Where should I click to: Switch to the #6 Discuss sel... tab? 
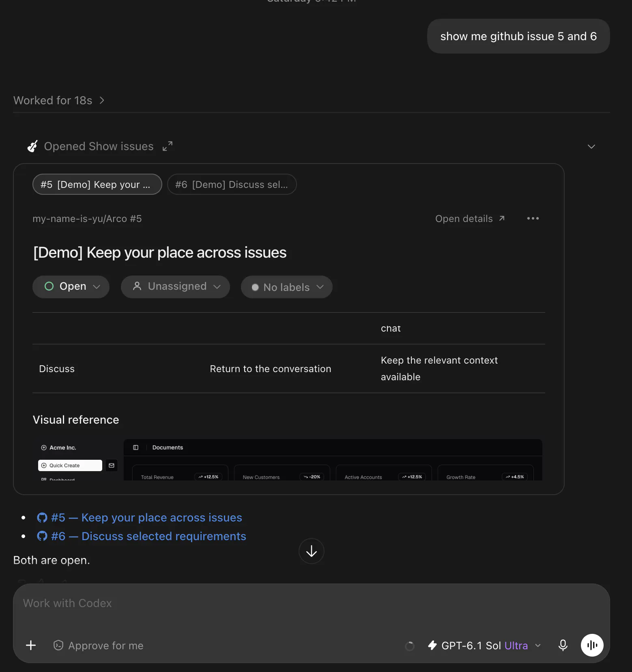coord(232,185)
